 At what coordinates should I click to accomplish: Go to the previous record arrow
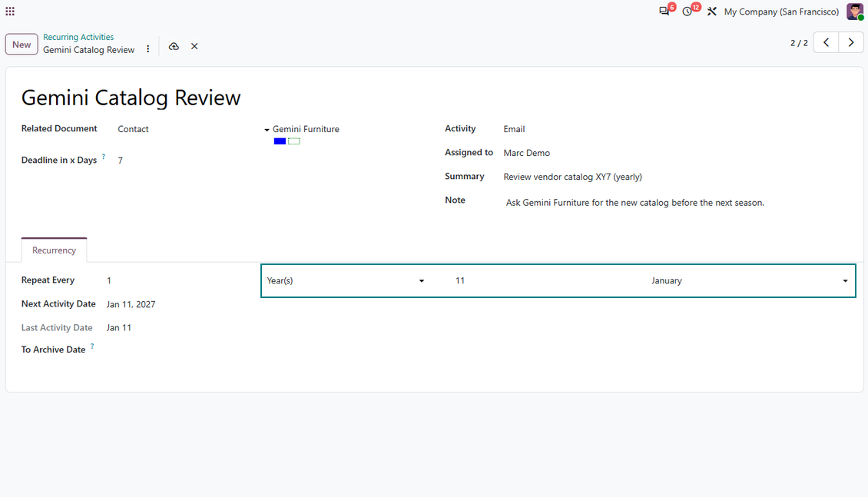[x=826, y=42]
